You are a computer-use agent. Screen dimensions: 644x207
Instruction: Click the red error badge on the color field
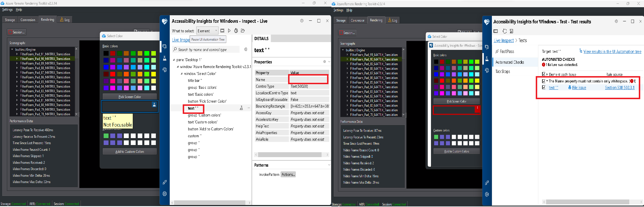tap(477, 108)
